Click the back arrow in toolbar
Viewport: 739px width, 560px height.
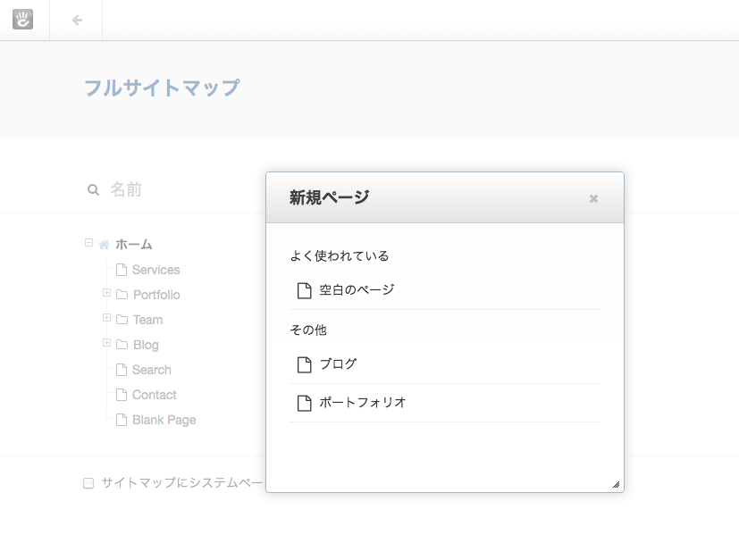(77, 20)
